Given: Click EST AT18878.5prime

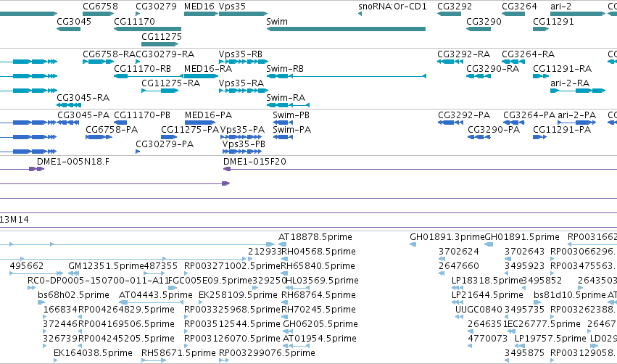Looking at the screenshot, I should pyautogui.click(x=282, y=244).
